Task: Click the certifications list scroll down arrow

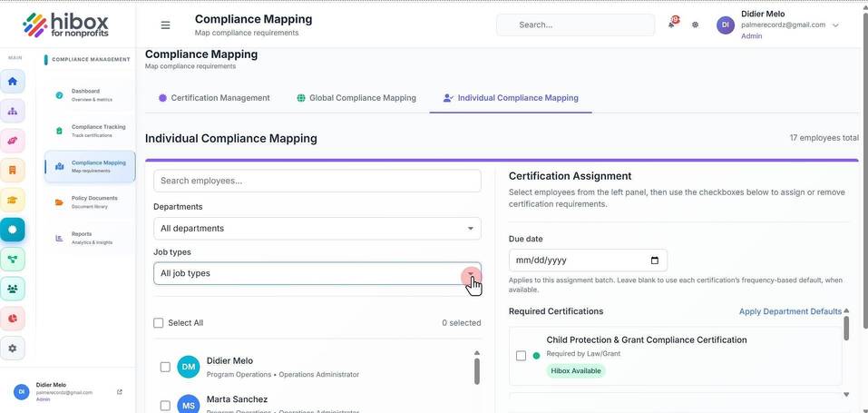Action: (x=846, y=395)
